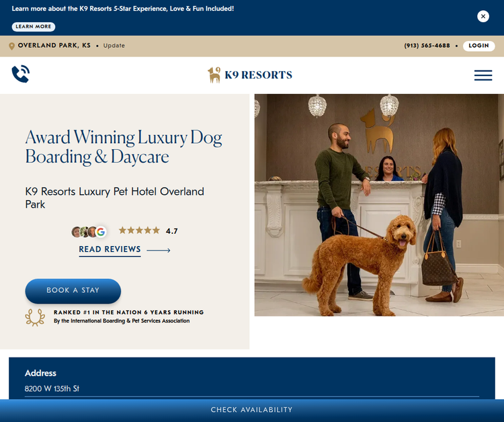The image size is (504, 422).
Task: Open the hamburger navigation menu
Action: [483, 75]
